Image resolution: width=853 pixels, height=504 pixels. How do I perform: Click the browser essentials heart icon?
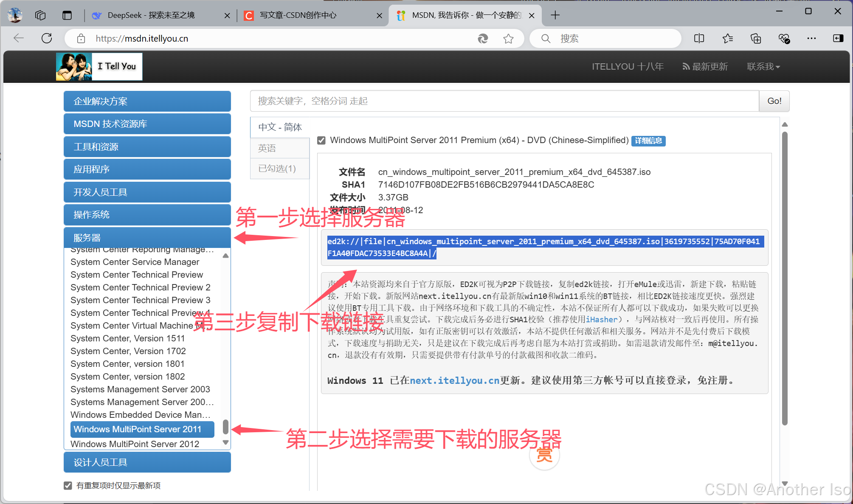click(x=784, y=39)
